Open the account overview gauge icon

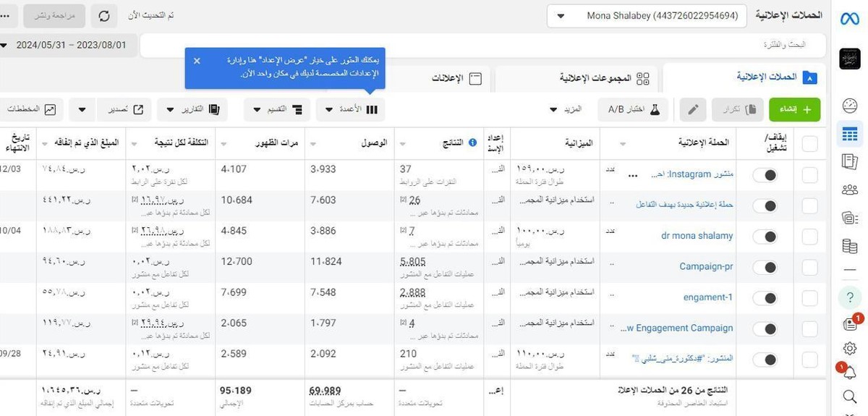pyautogui.click(x=850, y=106)
